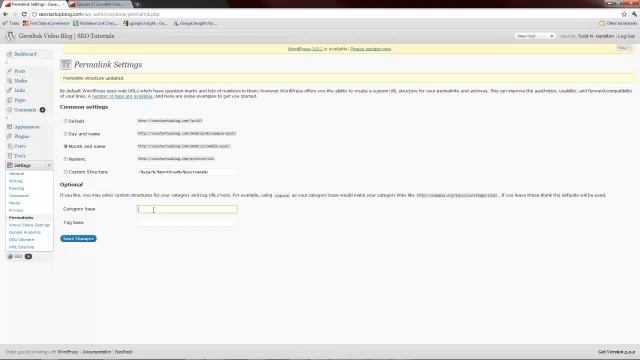
Task: Open the Plugins menu item
Action: 22,136
